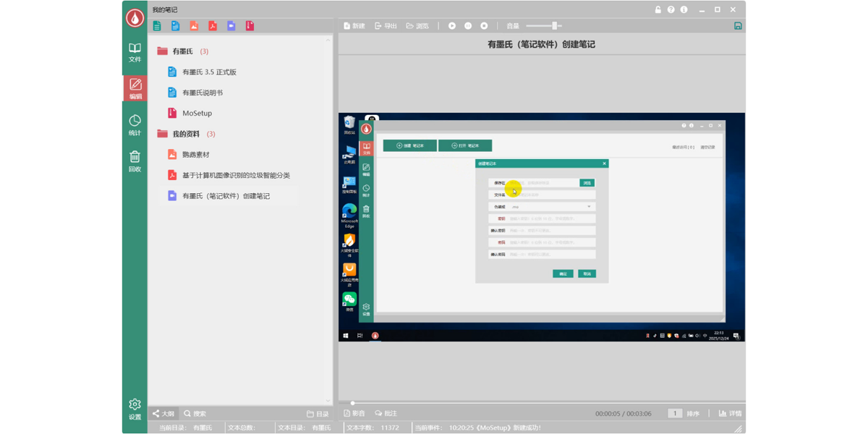Open help via the question mark icon

click(x=671, y=9)
